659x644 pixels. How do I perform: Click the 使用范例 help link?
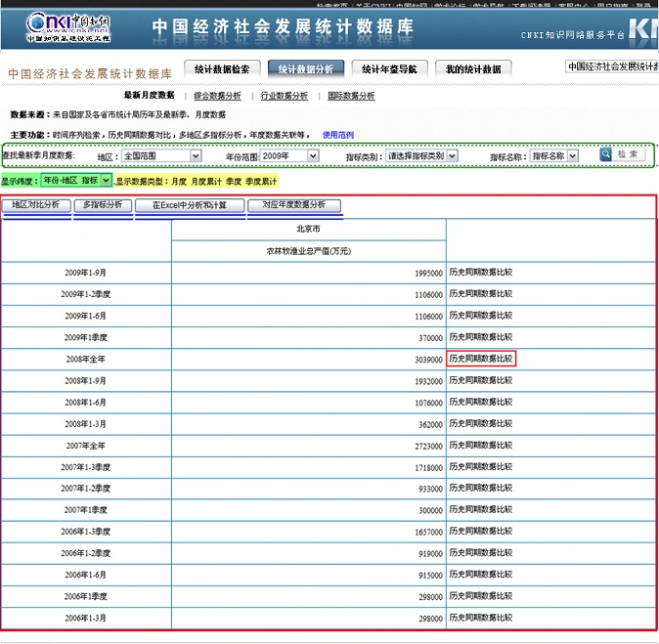click(x=338, y=135)
